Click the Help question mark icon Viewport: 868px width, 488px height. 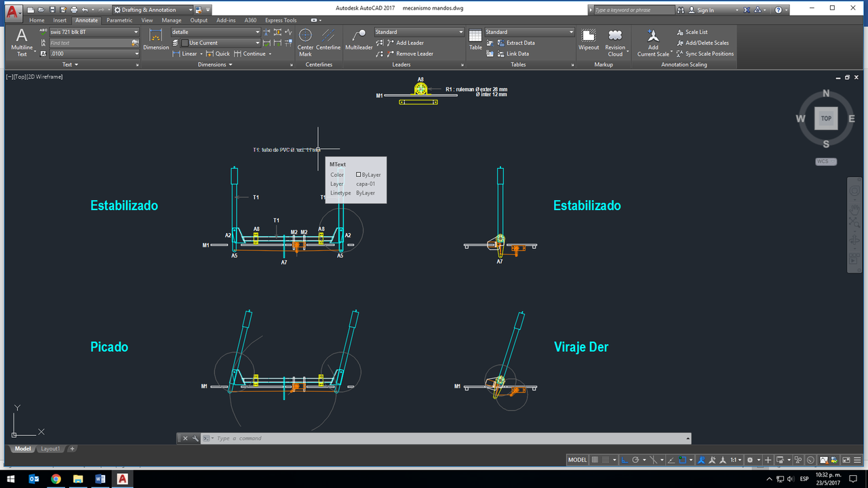click(778, 10)
